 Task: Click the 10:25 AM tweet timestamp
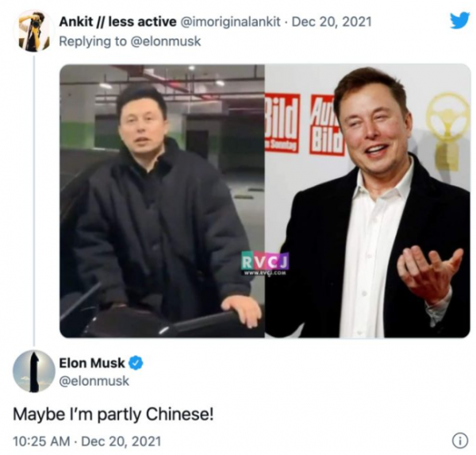click(41, 442)
